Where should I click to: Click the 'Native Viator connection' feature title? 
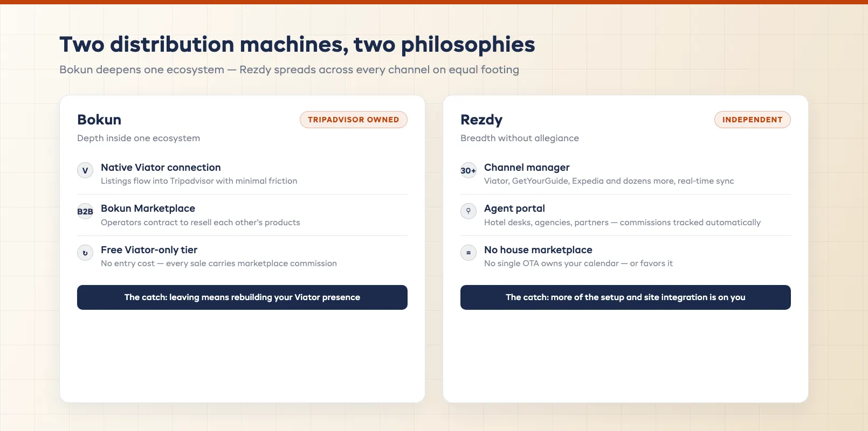point(161,168)
